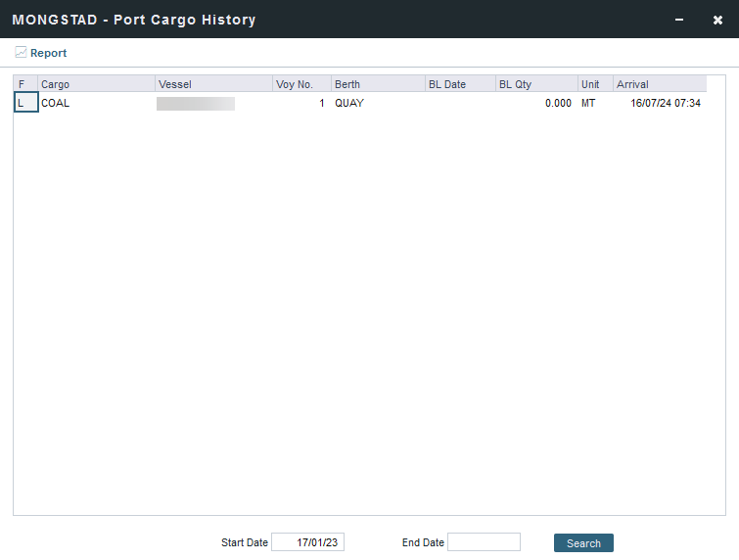Click the Unit column header
The width and height of the screenshot is (739, 560).
point(595,84)
